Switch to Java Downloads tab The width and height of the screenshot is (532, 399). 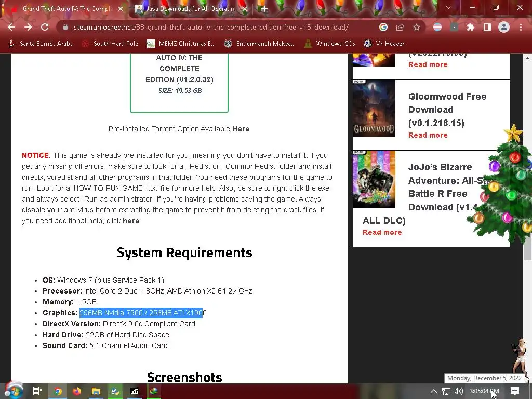190,9
